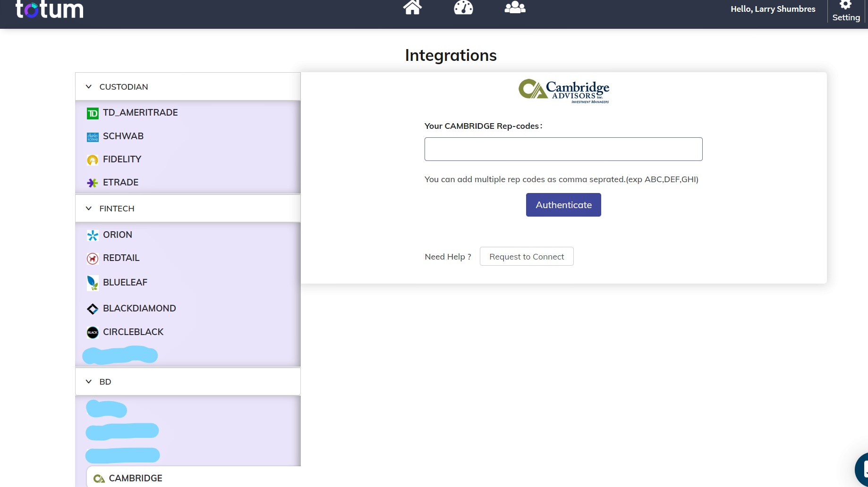Image resolution: width=868 pixels, height=487 pixels.
Task: Collapse the FINTECH section chevron
Action: (88, 209)
